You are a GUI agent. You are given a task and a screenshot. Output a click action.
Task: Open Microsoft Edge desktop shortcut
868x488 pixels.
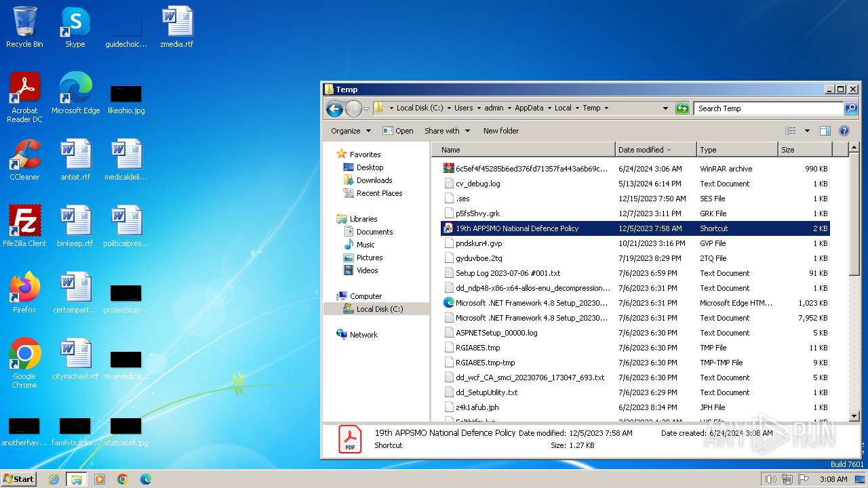pos(75,94)
